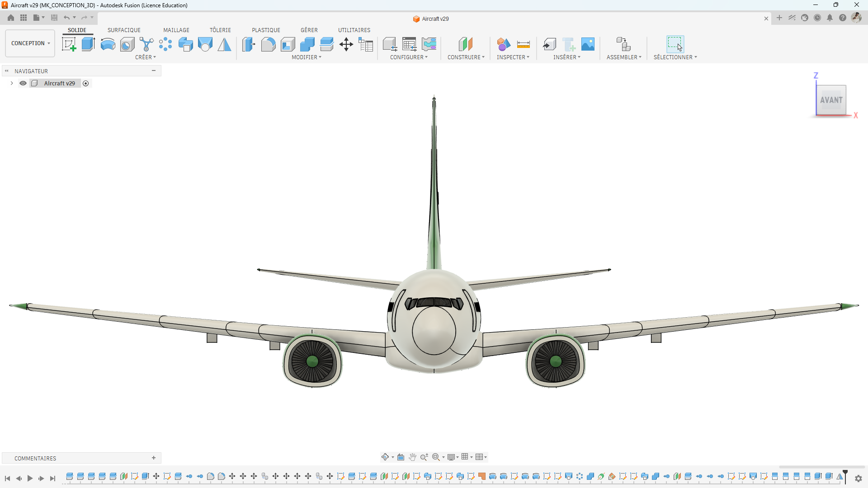Play the timeline history
This screenshot has width=868, height=488.
tap(30, 479)
